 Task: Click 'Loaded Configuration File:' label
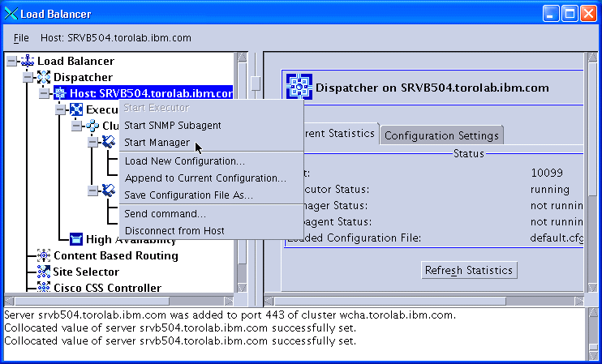pyautogui.click(x=355, y=238)
